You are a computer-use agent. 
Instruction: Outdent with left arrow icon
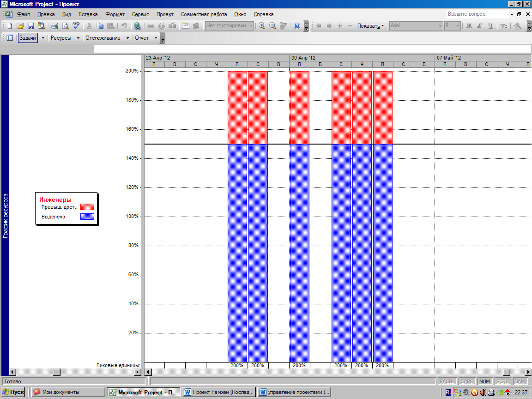[x=319, y=26]
